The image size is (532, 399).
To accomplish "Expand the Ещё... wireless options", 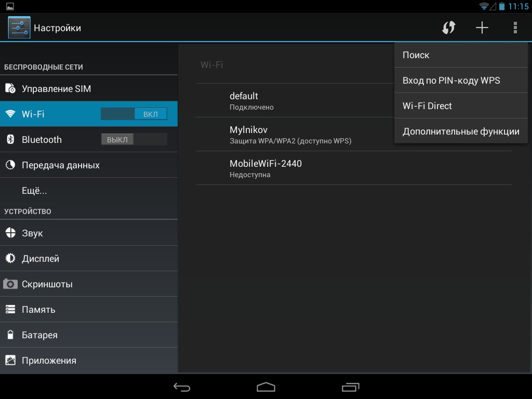I will [88, 191].
